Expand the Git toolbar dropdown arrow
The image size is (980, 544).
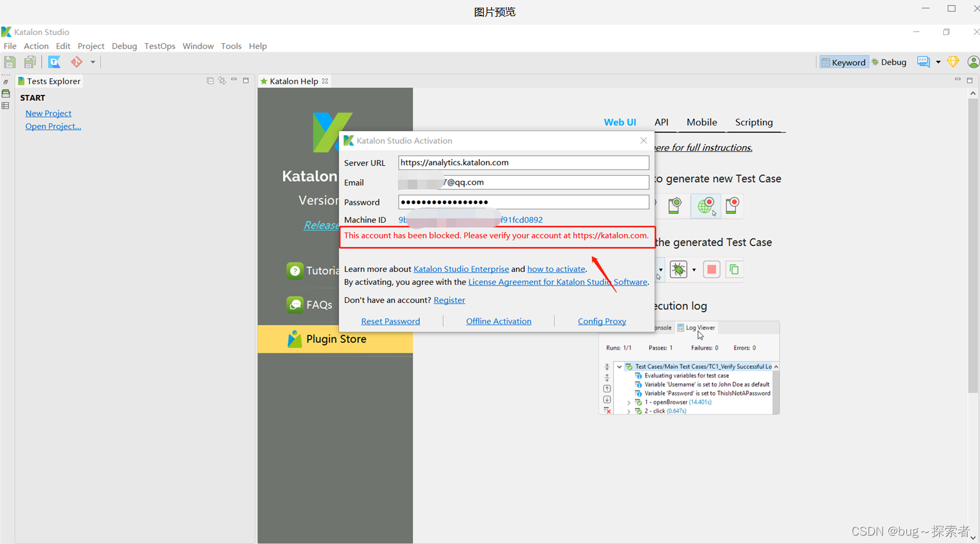[92, 62]
